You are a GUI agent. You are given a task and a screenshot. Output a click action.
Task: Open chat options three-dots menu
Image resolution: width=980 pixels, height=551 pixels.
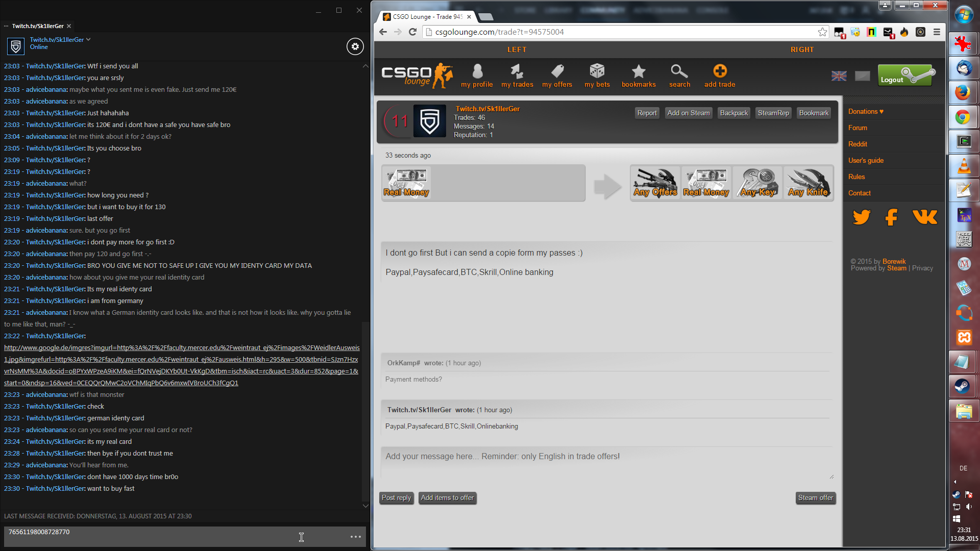pyautogui.click(x=356, y=537)
